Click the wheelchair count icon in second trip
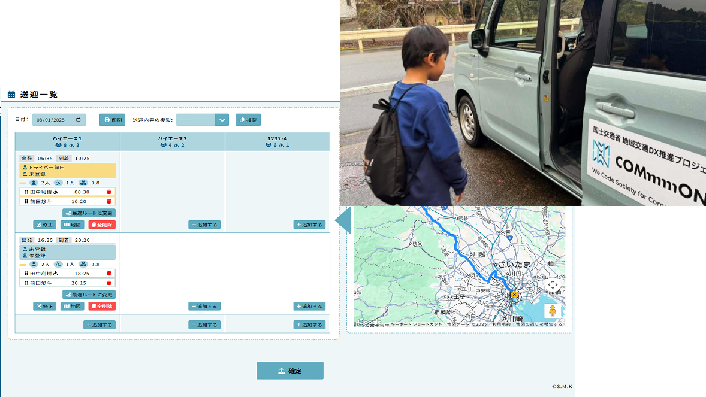Screen dimensions: 706x397 click(58, 264)
